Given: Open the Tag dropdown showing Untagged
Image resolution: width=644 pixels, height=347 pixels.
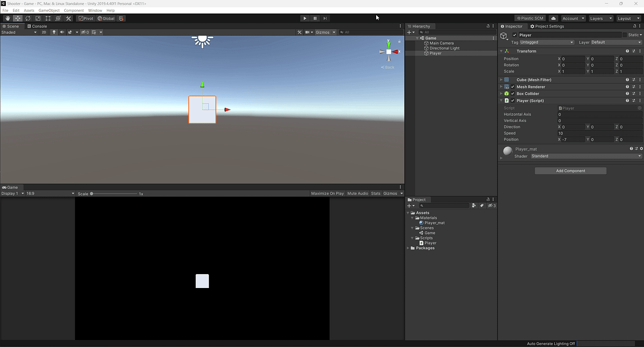Looking at the screenshot, I should click(547, 42).
